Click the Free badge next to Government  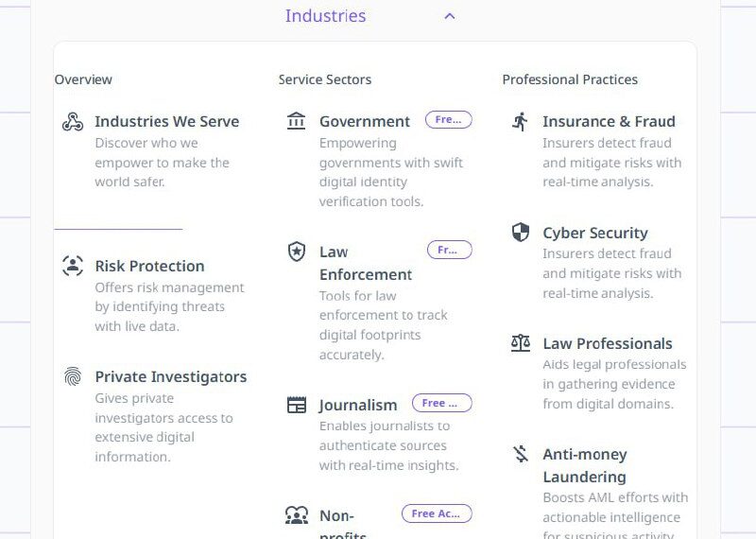448,120
